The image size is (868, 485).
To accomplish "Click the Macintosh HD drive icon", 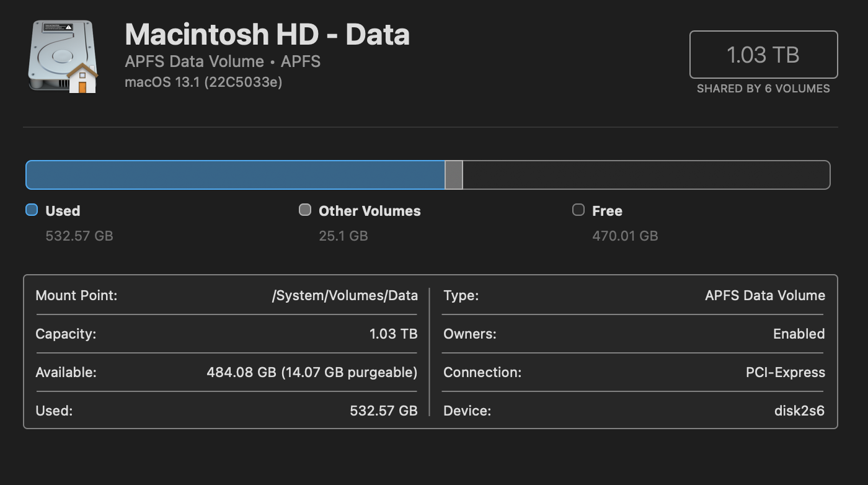I will (x=63, y=56).
